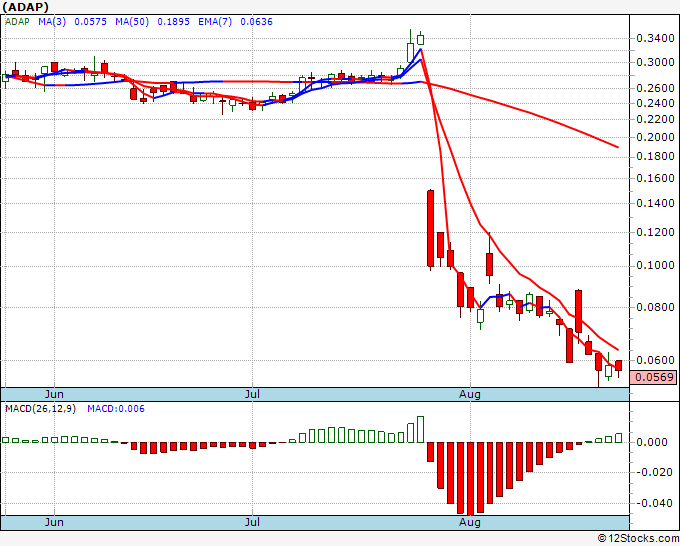The image size is (680, 546).
Task: Click the current price tag 0.0569
Action: coord(653,377)
